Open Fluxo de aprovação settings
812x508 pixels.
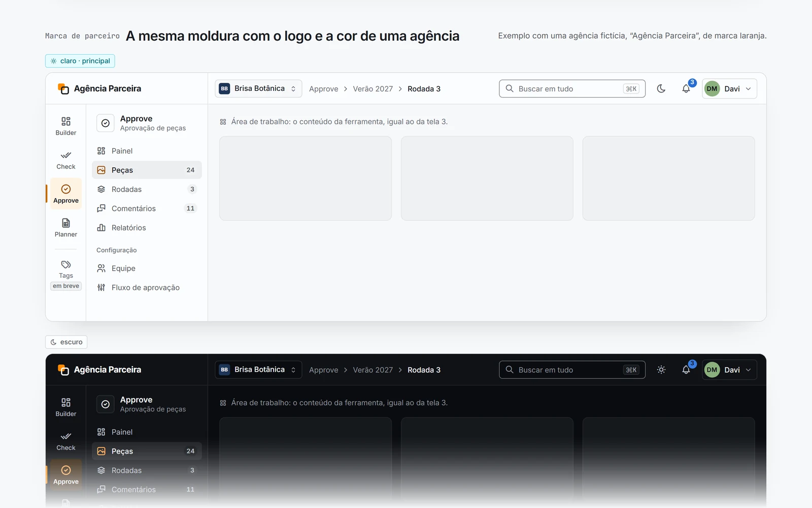click(x=147, y=288)
